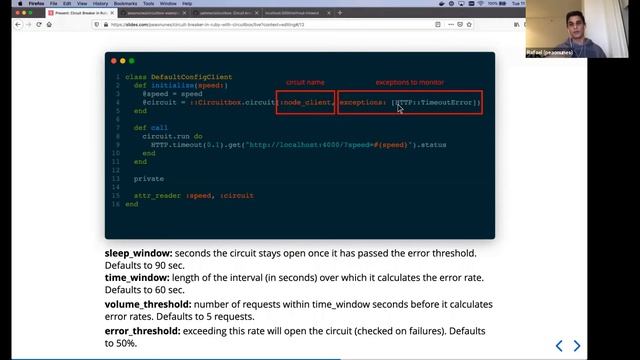Reload the page with the refresh icon
Screen dimensions: 640x360
point(39,24)
